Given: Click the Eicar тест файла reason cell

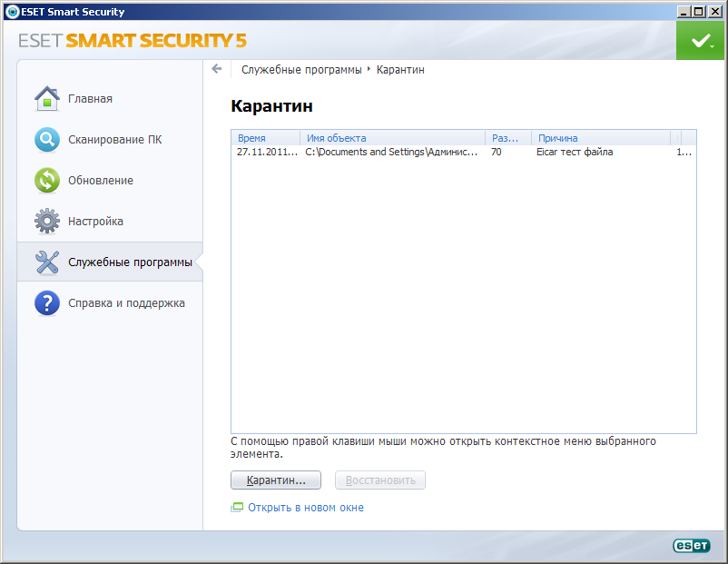Looking at the screenshot, I should (x=575, y=152).
